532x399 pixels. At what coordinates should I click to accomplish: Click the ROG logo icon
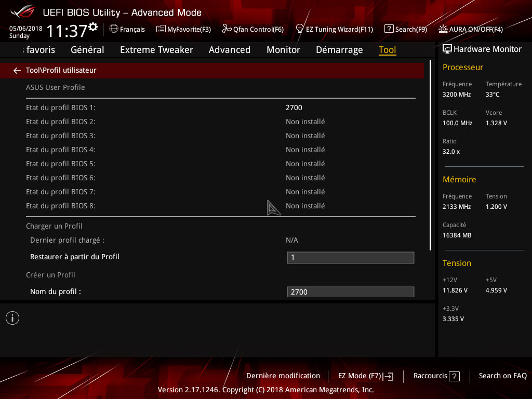(x=23, y=11)
